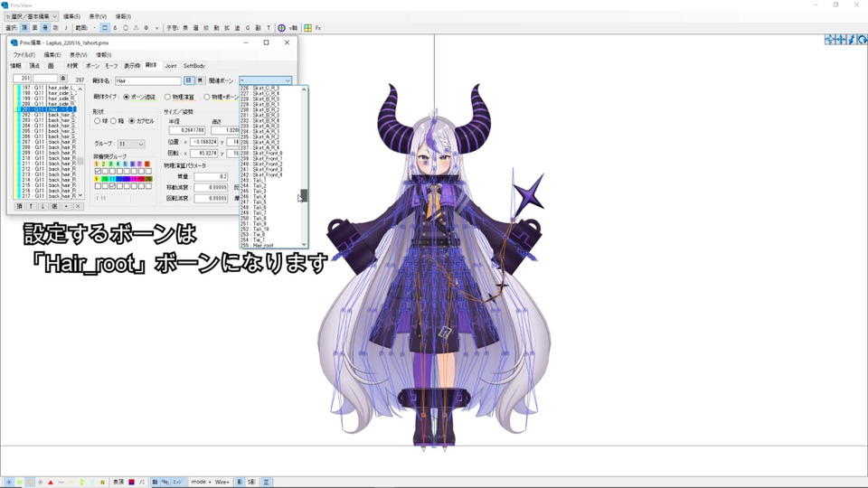
Task: Select vertex selection mode 頂 in the PmxView toolbar
Action: pyautogui.click(x=25, y=28)
